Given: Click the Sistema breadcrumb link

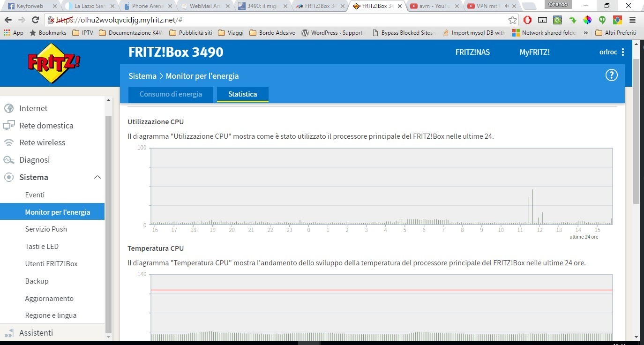Looking at the screenshot, I should 142,76.
